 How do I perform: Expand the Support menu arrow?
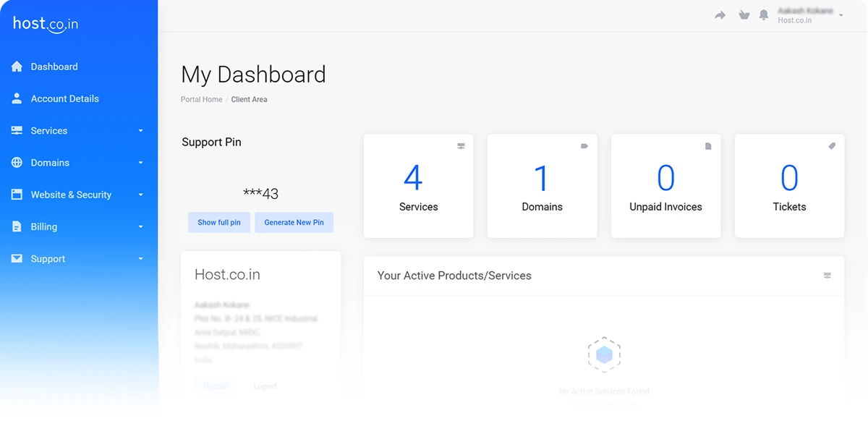[140, 258]
